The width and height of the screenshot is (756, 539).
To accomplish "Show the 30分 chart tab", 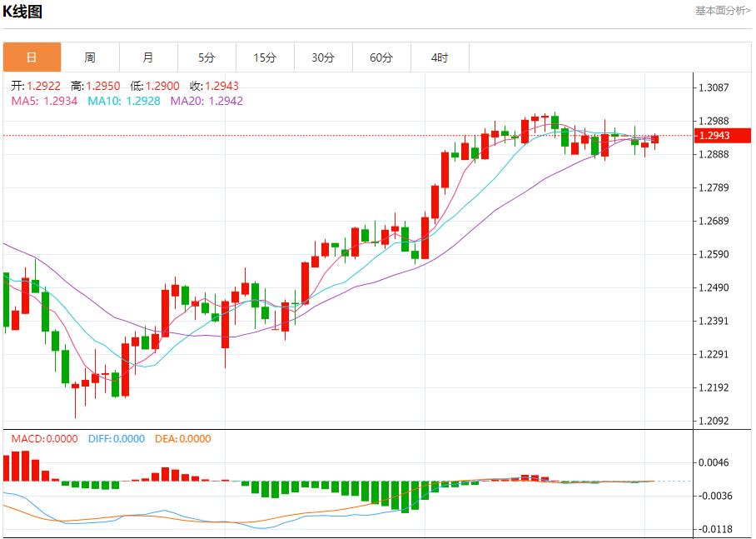I will click(x=323, y=57).
